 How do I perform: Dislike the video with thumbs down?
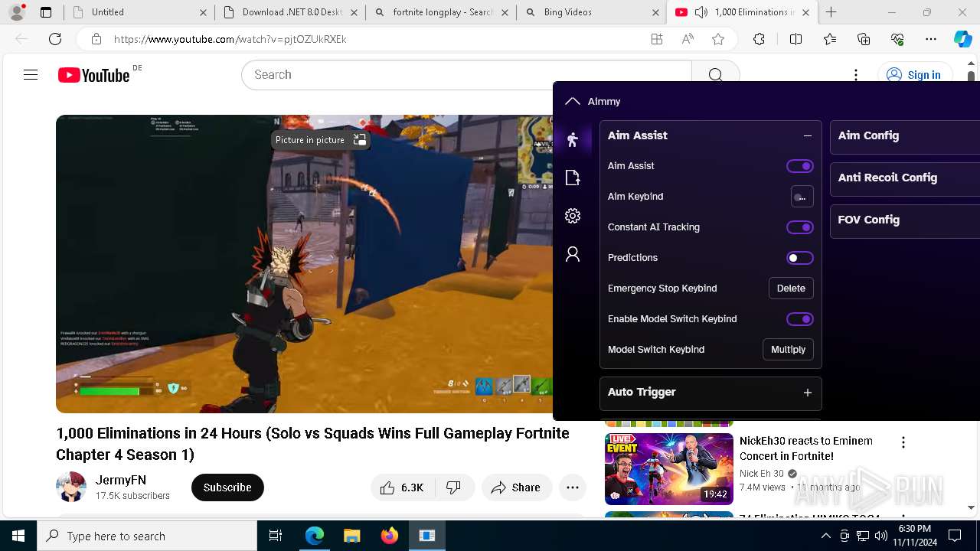[454, 487]
